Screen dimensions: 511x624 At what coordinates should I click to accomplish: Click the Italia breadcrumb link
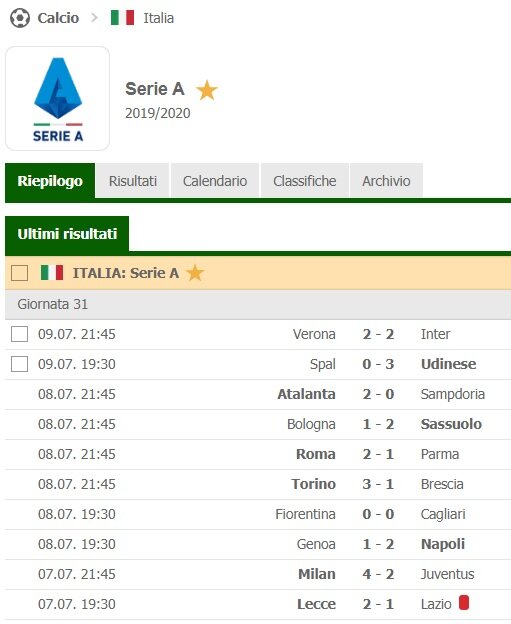coord(158,18)
